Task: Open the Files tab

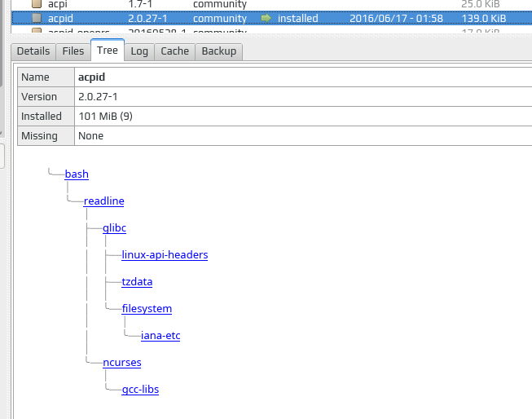Action: coord(73,51)
